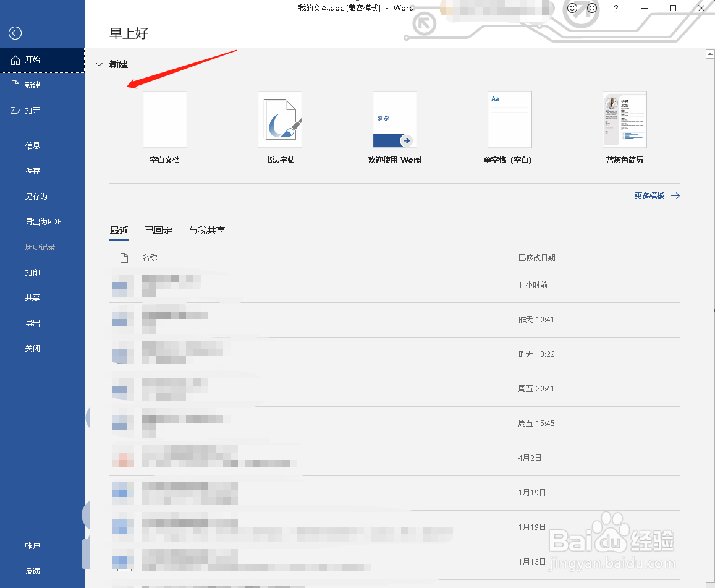The width and height of the screenshot is (715, 588).
Task: Switch to the 已固定 tab
Action: pos(159,231)
